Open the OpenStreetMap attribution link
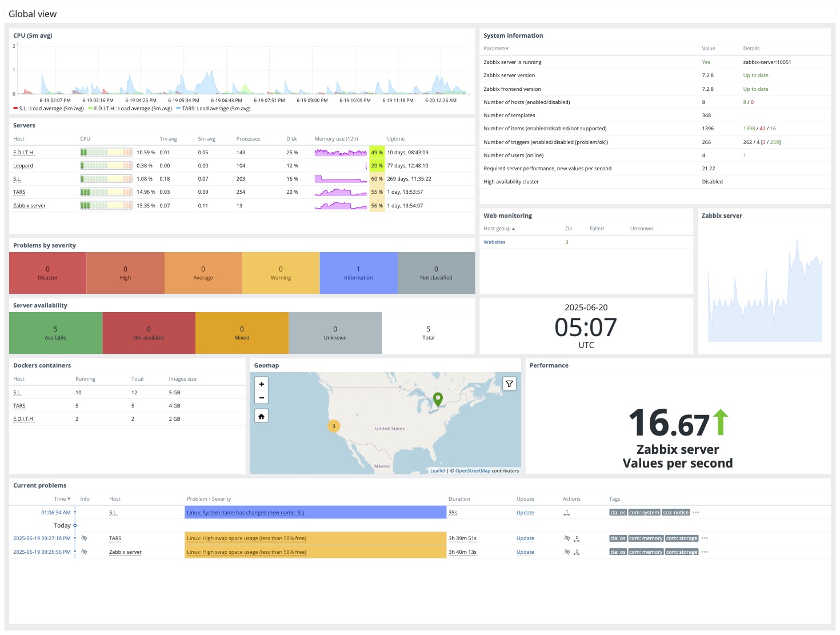The image size is (840, 635). tap(472, 471)
